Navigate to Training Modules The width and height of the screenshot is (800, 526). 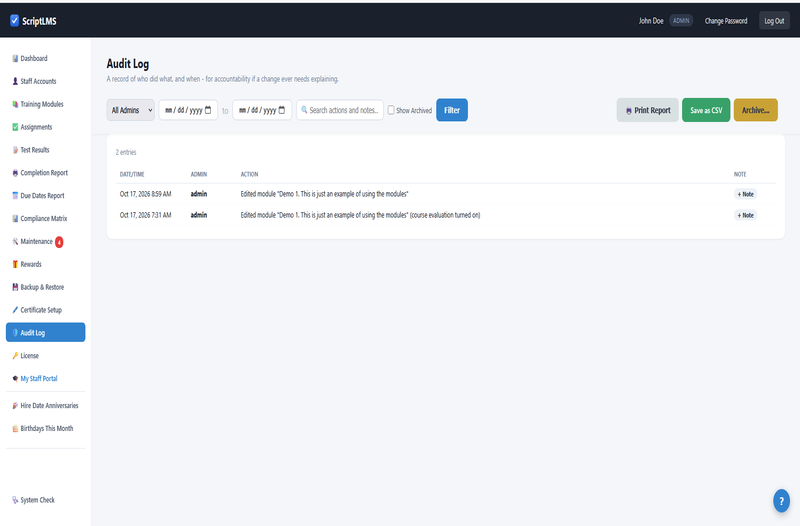pos(45,105)
